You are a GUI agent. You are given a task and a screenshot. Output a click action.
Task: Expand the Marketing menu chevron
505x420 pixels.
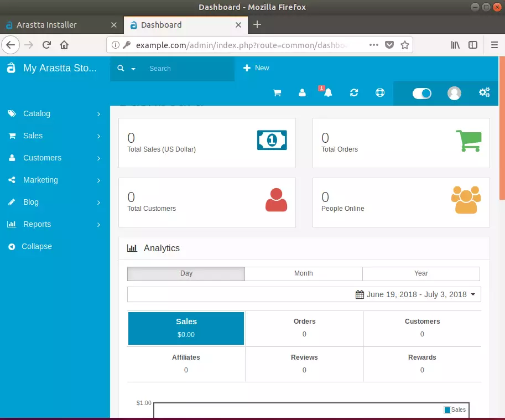click(x=98, y=180)
